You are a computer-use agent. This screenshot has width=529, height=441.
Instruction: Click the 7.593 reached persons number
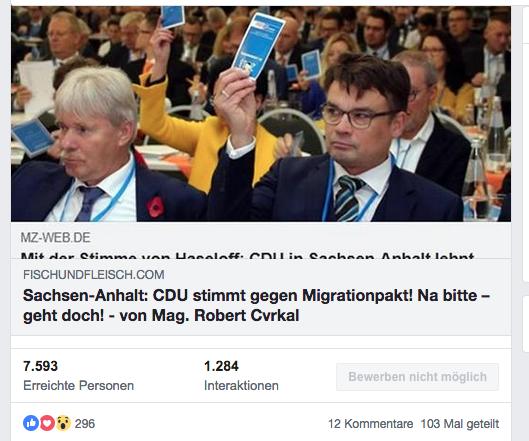tap(40, 366)
